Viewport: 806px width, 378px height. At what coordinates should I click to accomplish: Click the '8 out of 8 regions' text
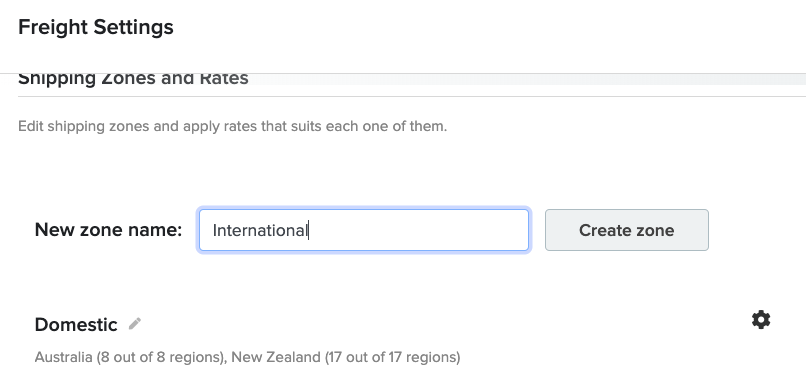161,357
